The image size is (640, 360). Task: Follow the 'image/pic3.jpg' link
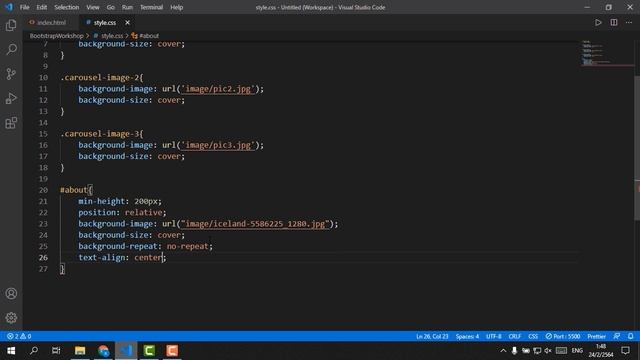[x=218, y=145]
